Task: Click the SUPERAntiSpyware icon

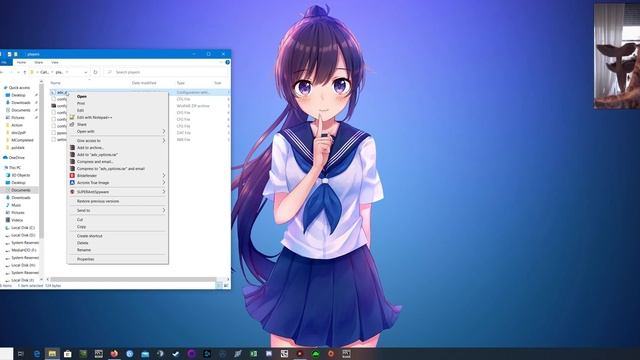Action: pos(72,192)
